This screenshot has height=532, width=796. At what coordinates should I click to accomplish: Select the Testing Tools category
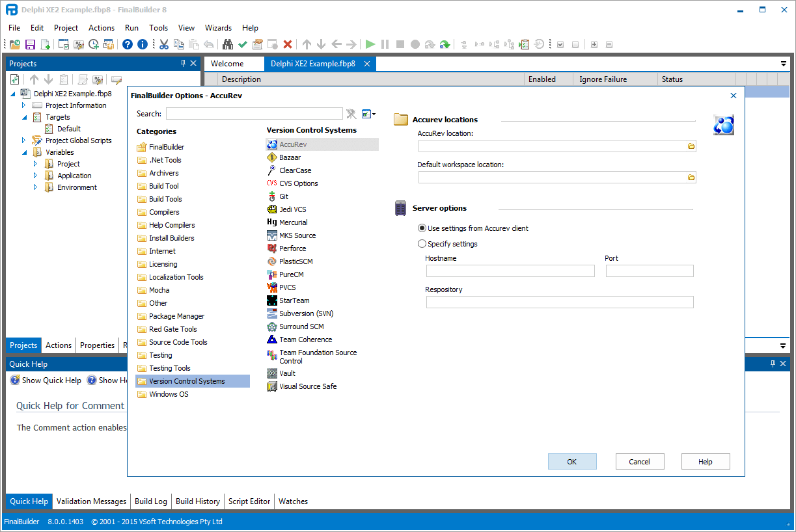(163, 368)
